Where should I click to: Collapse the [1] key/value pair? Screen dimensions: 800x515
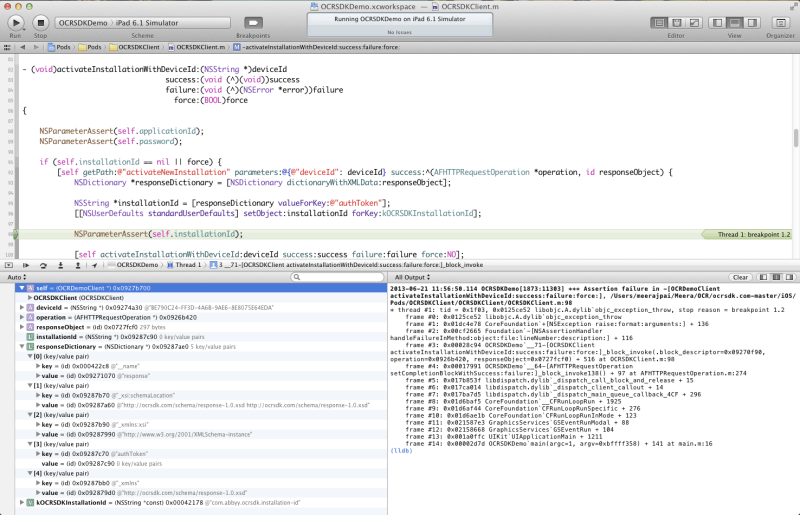click(30, 385)
